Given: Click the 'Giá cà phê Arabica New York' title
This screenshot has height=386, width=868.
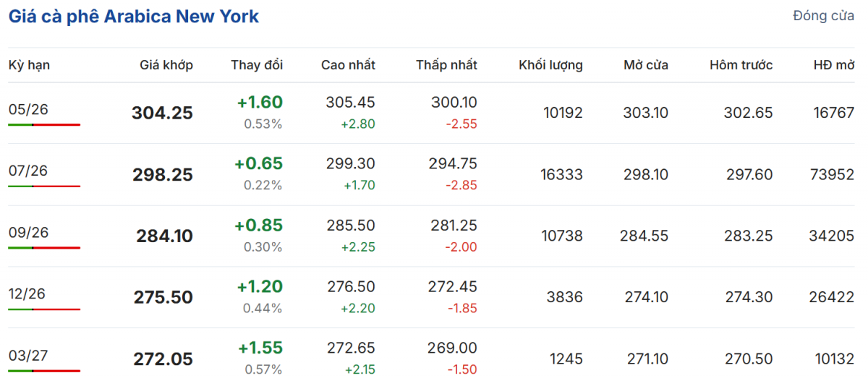Looking at the screenshot, I should (134, 17).
